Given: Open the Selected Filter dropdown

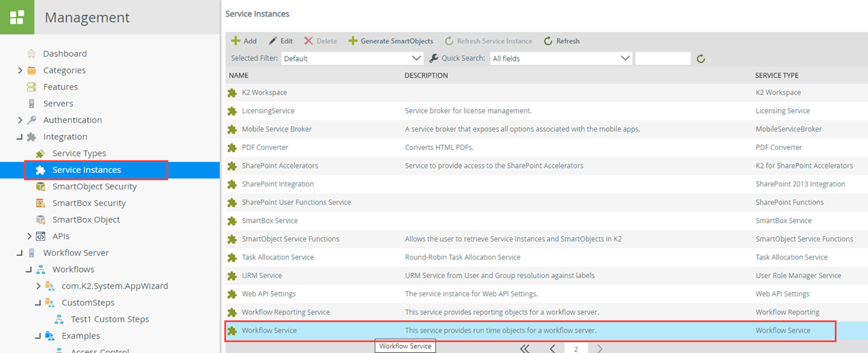Looking at the screenshot, I should 352,59.
